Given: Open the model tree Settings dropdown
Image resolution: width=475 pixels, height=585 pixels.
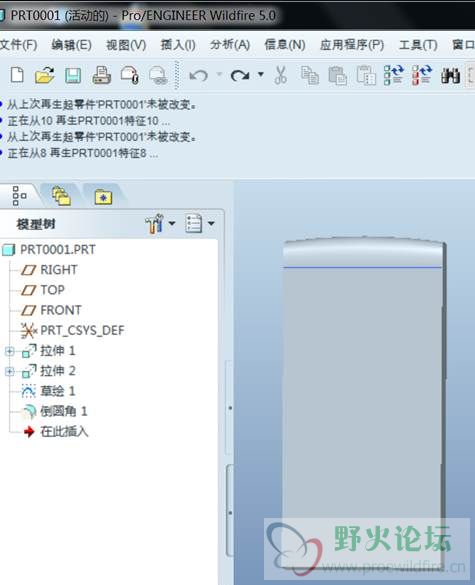Looking at the screenshot, I should click(160, 224).
